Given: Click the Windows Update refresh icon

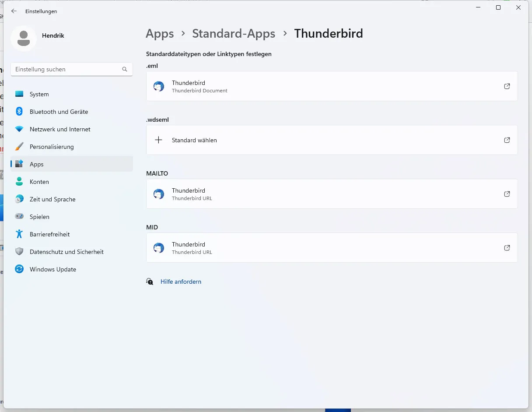Looking at the screenshot, I should (x=19, y=269).
